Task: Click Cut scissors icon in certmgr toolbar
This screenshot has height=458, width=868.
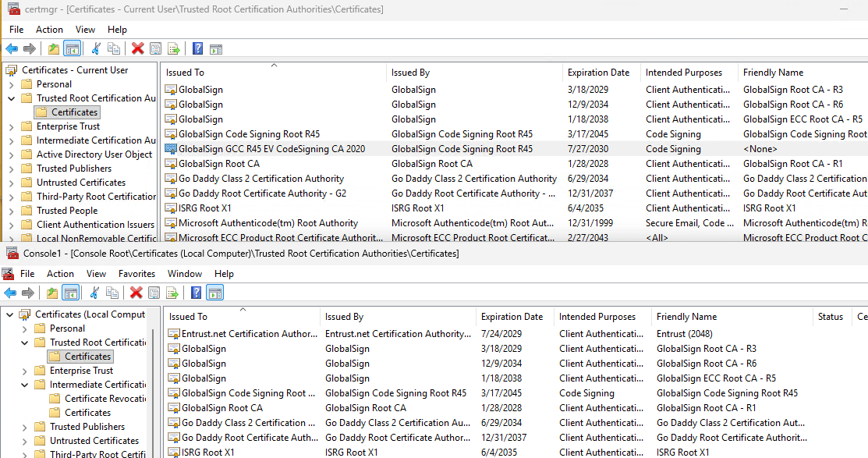Action: click(96, 48)
